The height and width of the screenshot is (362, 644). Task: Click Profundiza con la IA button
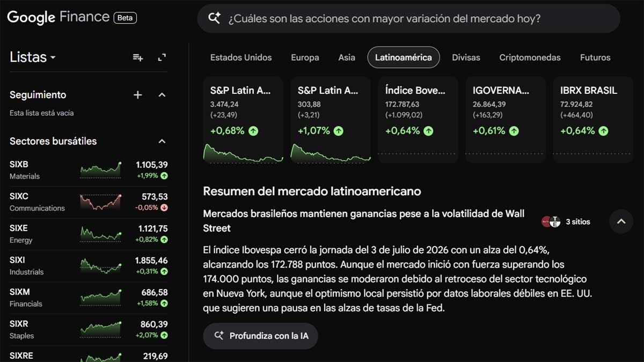260,336
